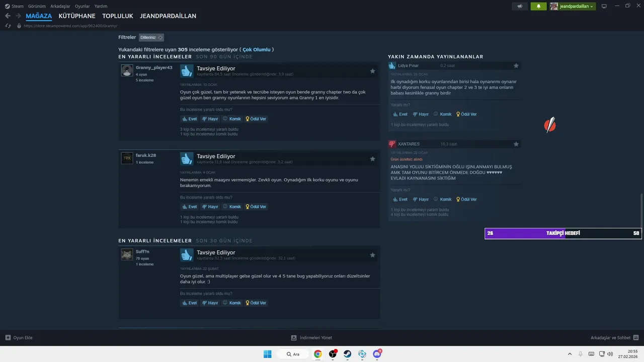Image resolution: width=644 pixels, height=362 pixels.
Task: Open Granny_player43's profile name link
Action: (154, 67)
